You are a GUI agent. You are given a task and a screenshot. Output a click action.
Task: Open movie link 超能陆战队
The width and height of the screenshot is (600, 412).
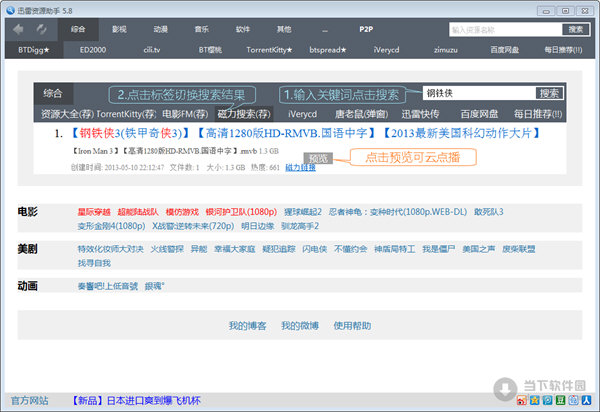coord(138,212)
